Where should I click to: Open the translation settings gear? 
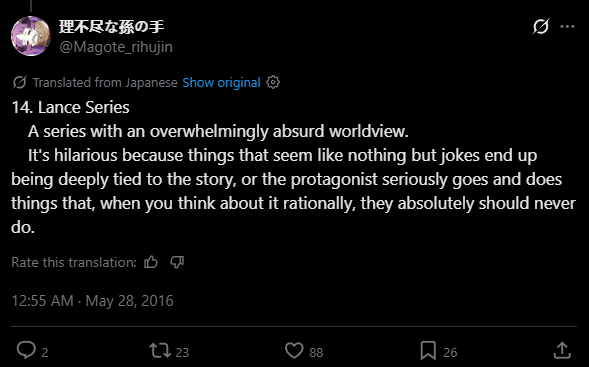[273, 82]
